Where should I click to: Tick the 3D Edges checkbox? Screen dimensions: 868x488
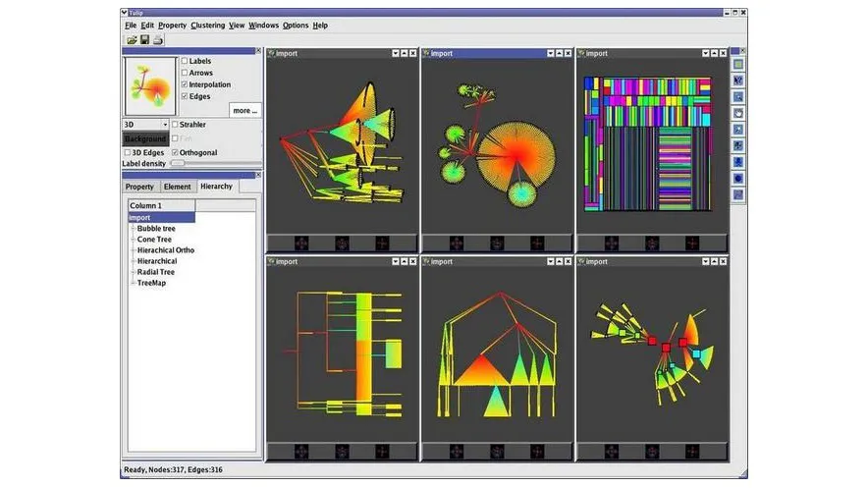[128, 152]
